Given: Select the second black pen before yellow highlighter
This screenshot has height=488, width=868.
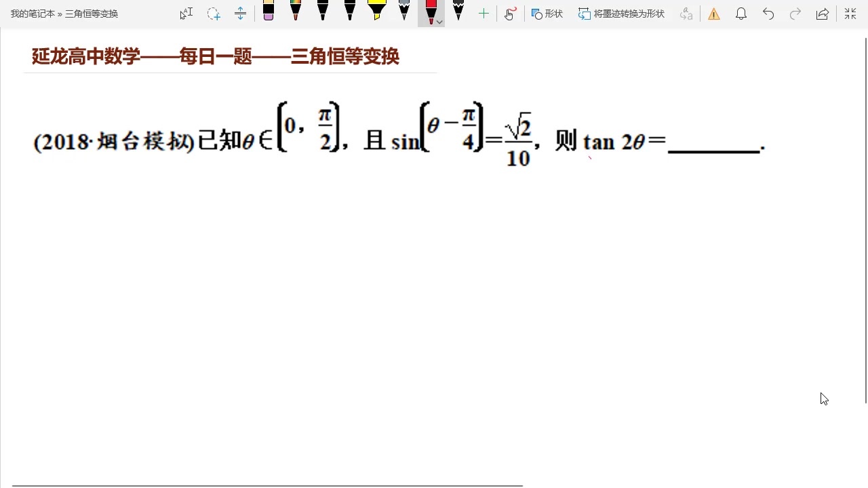Looking at the screenshot, I should pos(350,11).
